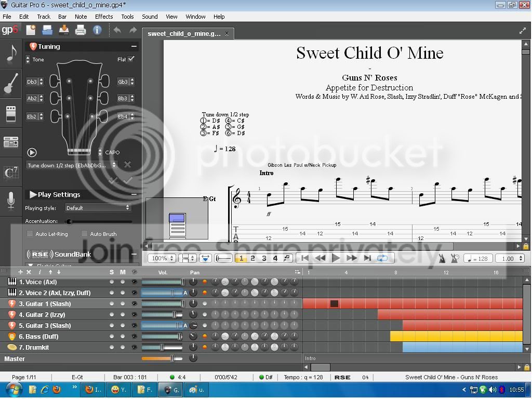Click the Undo arrow icon

click(x=117, y=30)
